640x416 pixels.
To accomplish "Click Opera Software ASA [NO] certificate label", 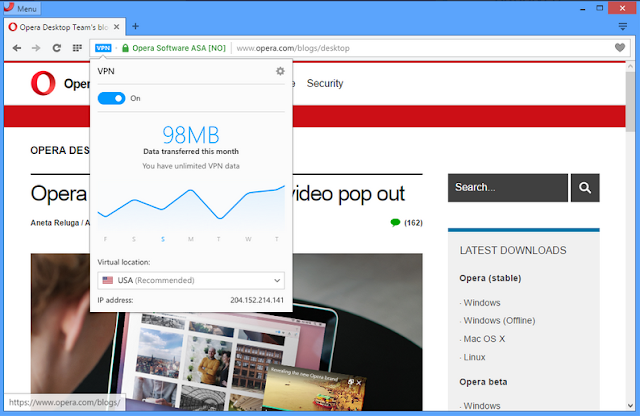I will point(179,48).
